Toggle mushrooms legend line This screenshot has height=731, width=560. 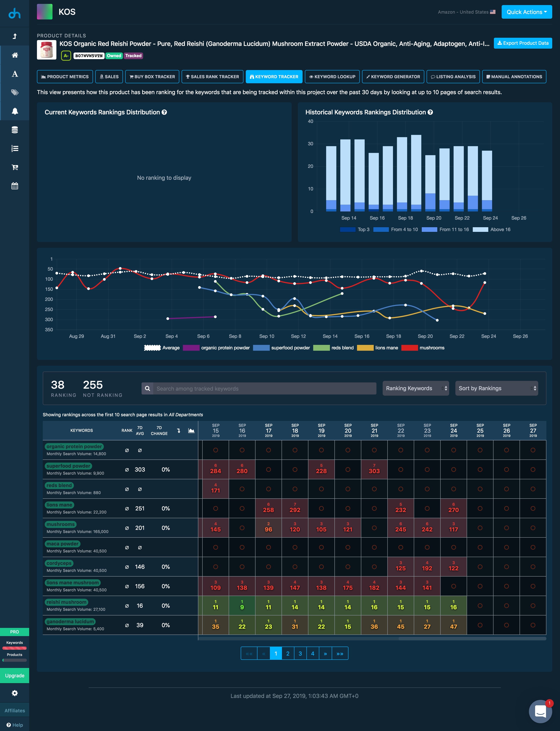pos(423,348)
